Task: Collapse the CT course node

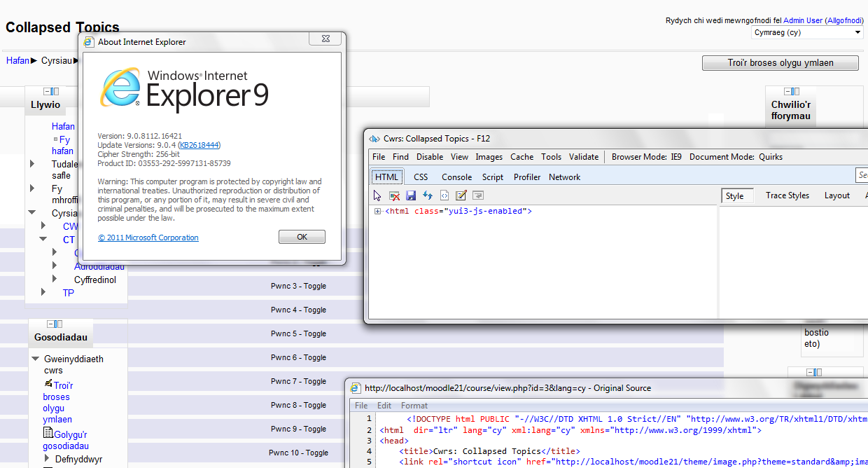Action: 43,239
